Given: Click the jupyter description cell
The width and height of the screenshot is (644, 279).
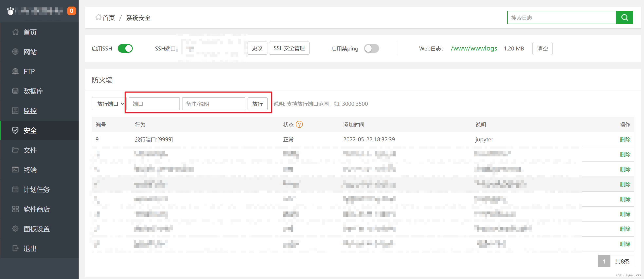Looking at the screenshot, I should (484, 140).
